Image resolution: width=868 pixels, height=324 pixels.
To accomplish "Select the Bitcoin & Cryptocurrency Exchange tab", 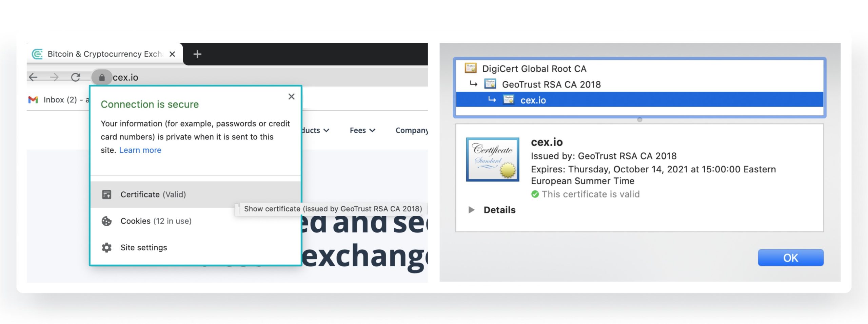I will pyautogui.click(x=104, y=54).
